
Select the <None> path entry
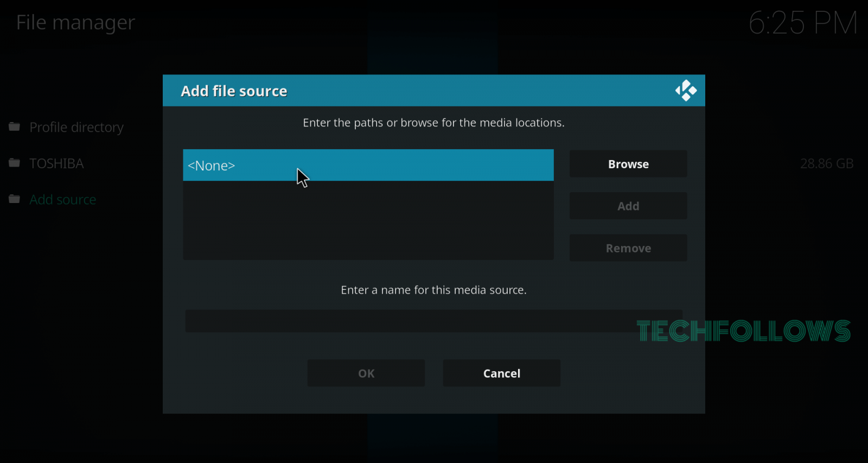click(368, 165)
